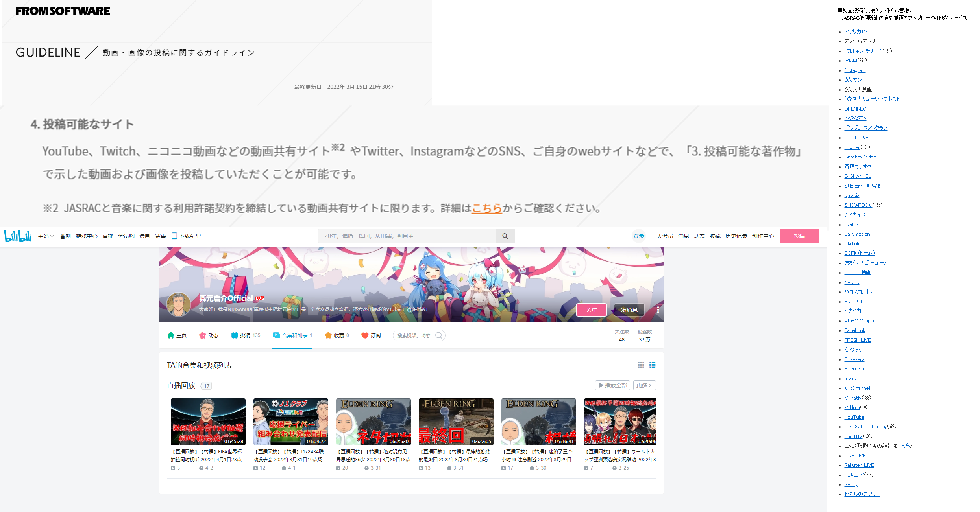Open the LINE LIVE link
Image resolution: width=980 pixels, height=512 pixels.
854,456
